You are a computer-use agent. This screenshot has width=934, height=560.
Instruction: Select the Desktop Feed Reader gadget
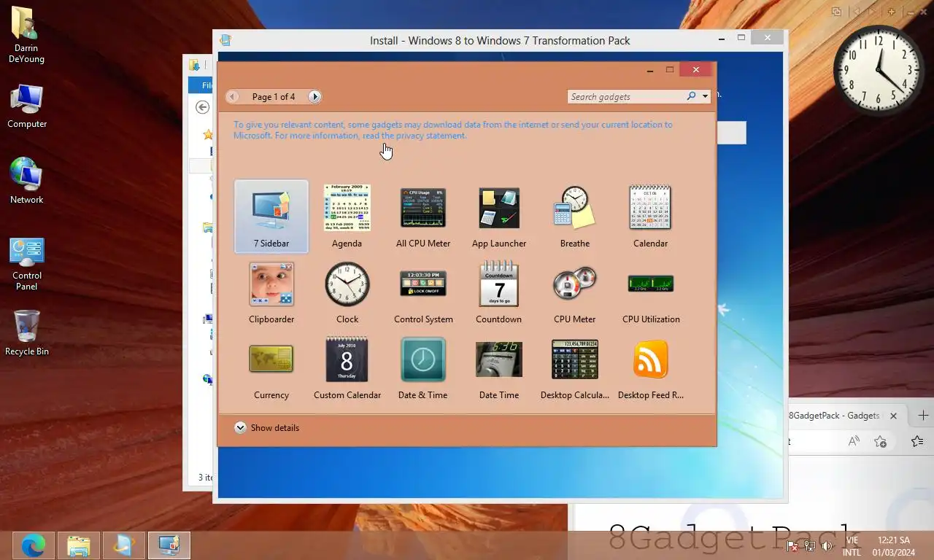click(650, 368)
